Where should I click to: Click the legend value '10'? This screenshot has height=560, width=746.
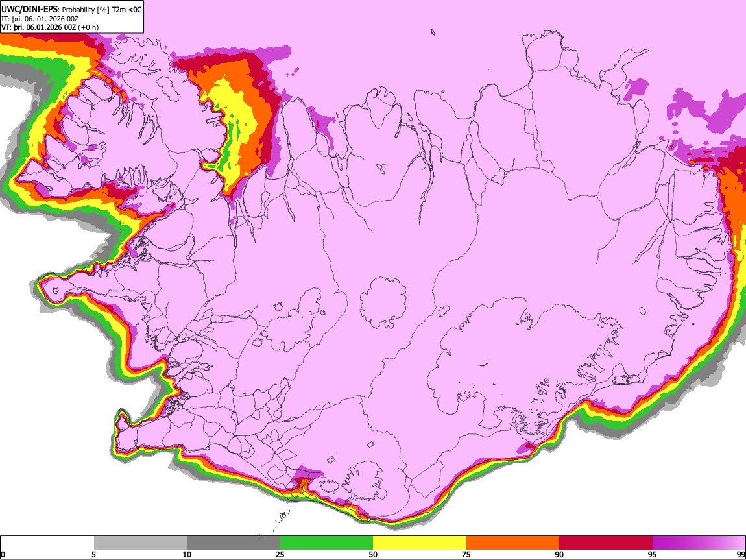[x=187, y=554]
